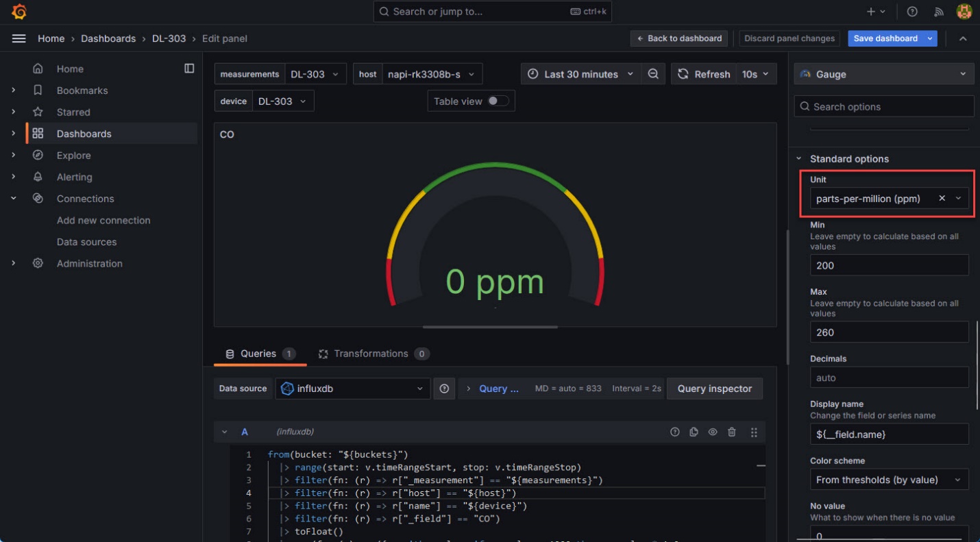980x542 pixels.
Task: Hide query A using the eye icon
Action: click(x=713, y=432)
